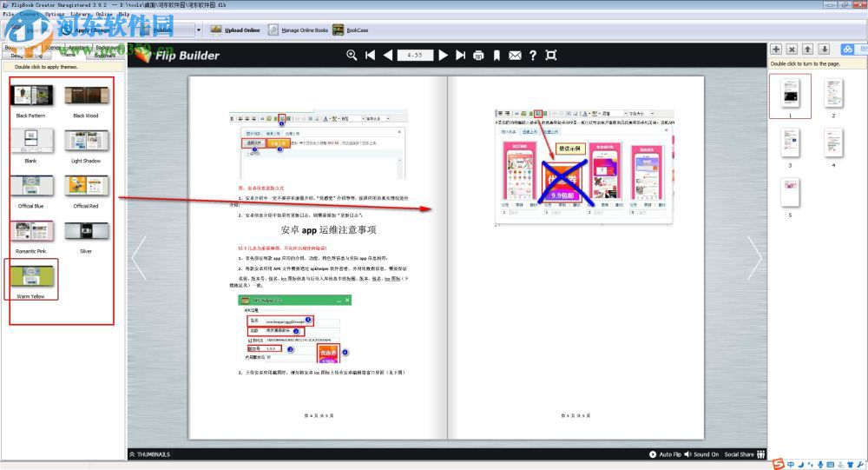
Task: Flip to next page with right chevron
Action: point(754,258)
